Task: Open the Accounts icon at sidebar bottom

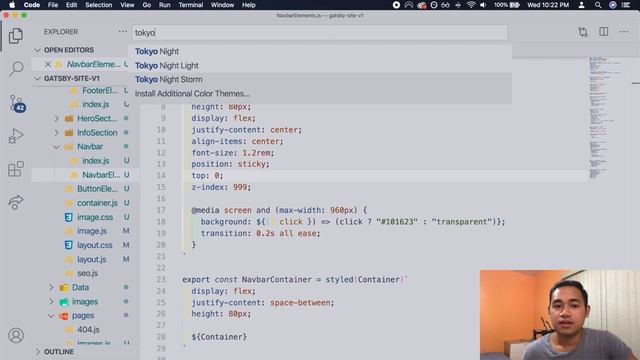Action: click(x=16, y=336)
